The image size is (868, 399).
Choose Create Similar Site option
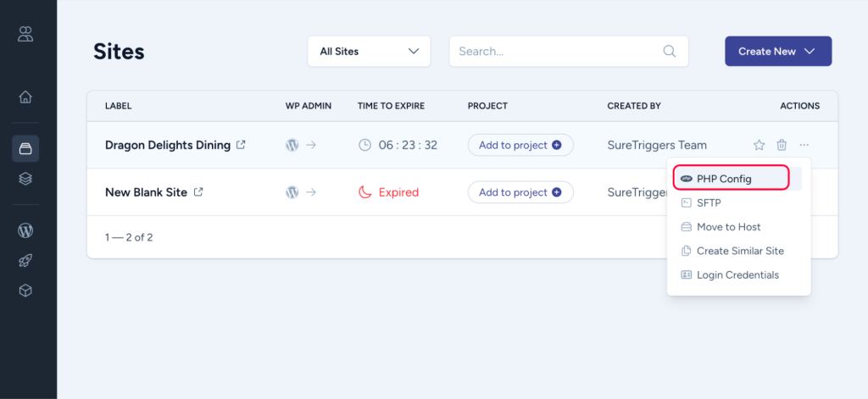tap(738, 251)
